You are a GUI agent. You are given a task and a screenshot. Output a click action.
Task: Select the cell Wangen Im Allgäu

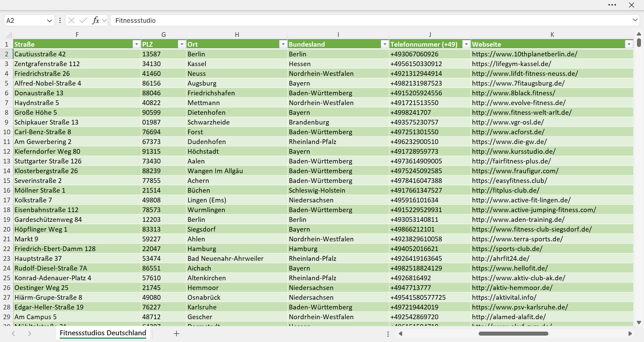point(237,171)
